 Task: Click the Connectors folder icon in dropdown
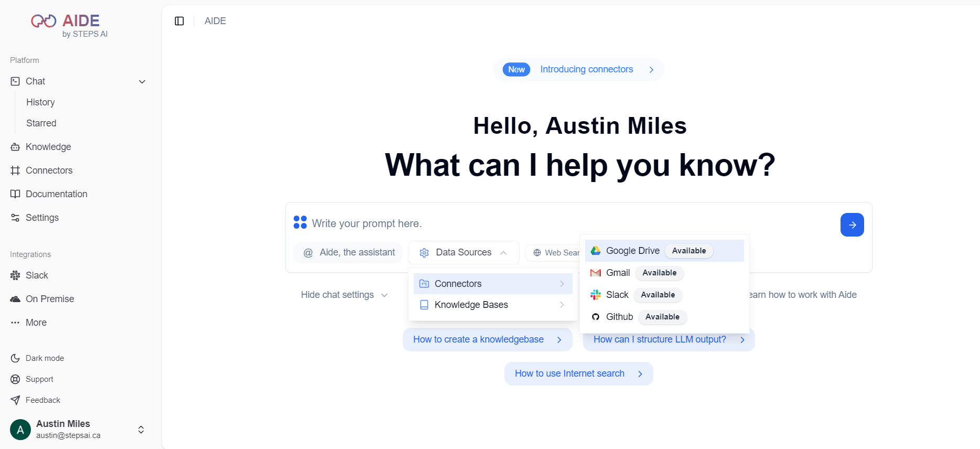[424, 284]
